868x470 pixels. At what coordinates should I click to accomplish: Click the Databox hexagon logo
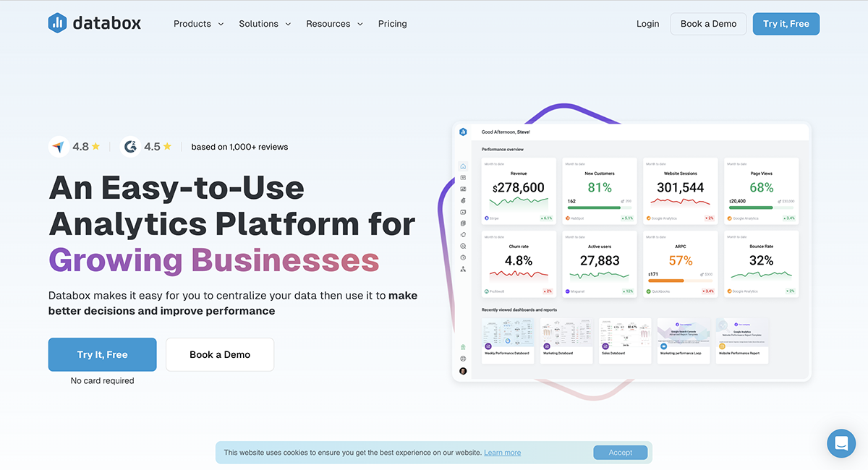click(x=58, y=23)
